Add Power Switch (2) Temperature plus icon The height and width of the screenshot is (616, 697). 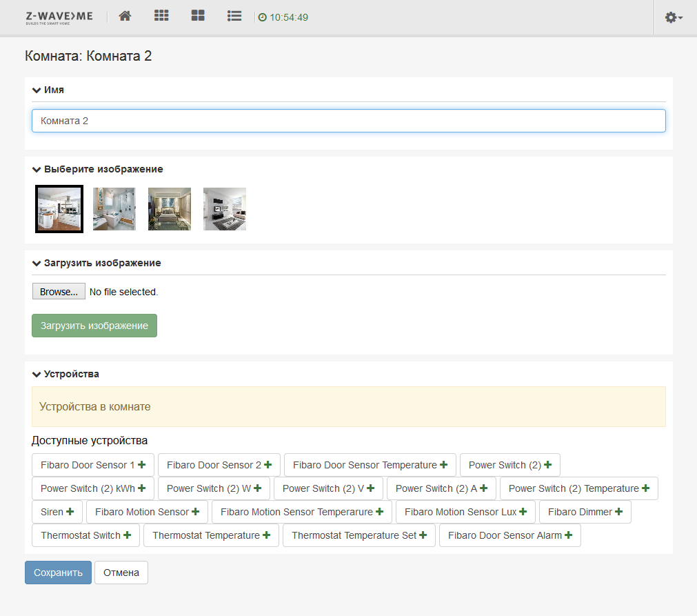click(645, 488)
